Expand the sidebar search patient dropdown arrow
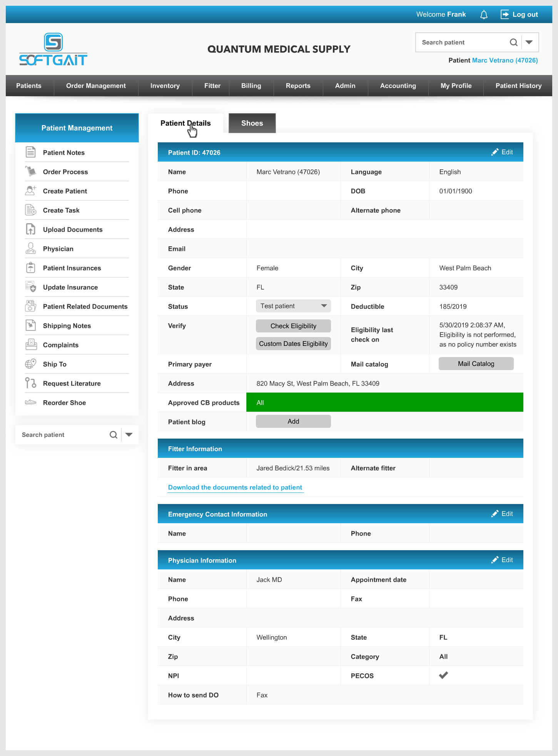The width and height of the screenshot is (558, 756). click(x=129, y=435)
